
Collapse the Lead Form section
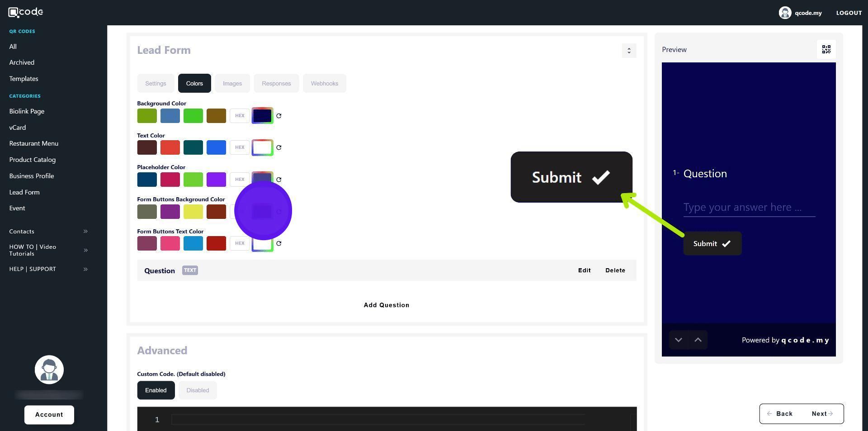click(629, 51)
